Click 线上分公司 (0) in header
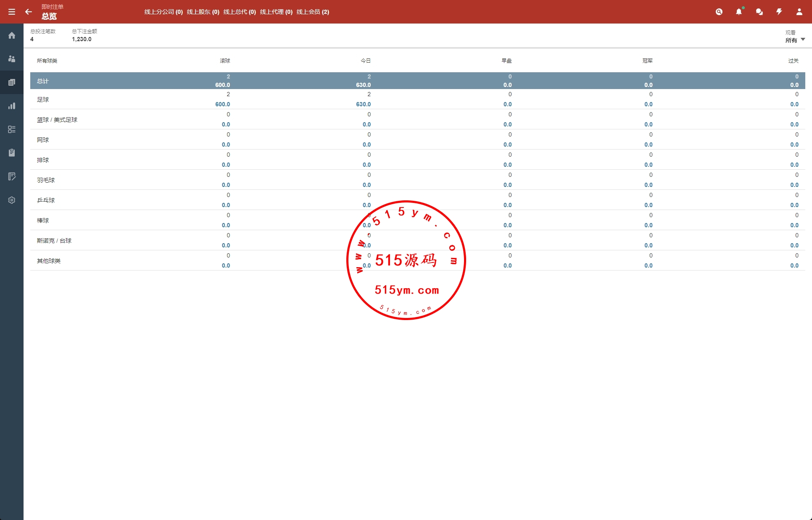The width and height of the screenshot is (812, 520). click(163, 12)
